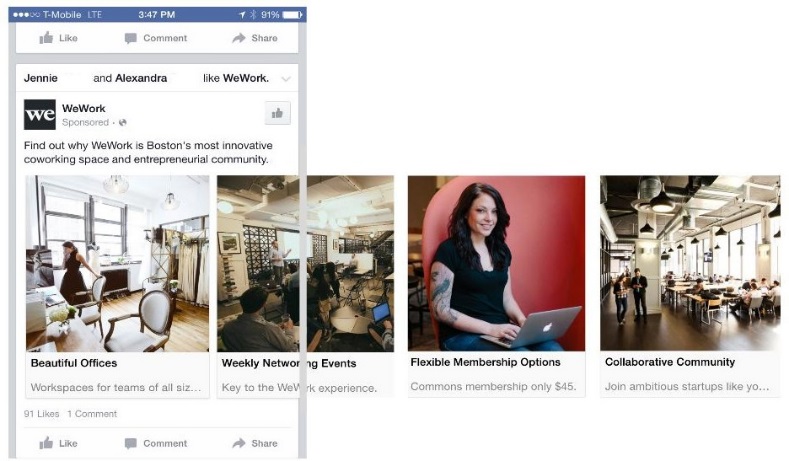
Task: Tap Like under the WeWork post
Action: coord(58,443)
